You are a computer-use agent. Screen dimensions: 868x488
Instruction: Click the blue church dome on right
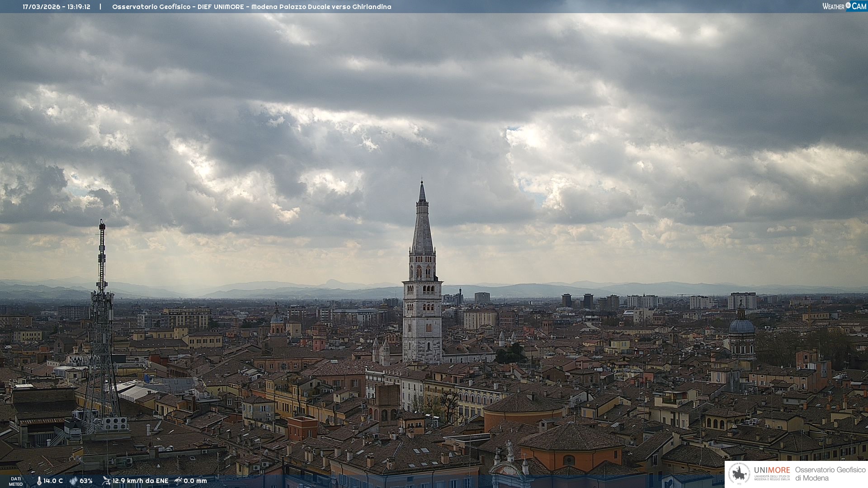coord(741,325)
